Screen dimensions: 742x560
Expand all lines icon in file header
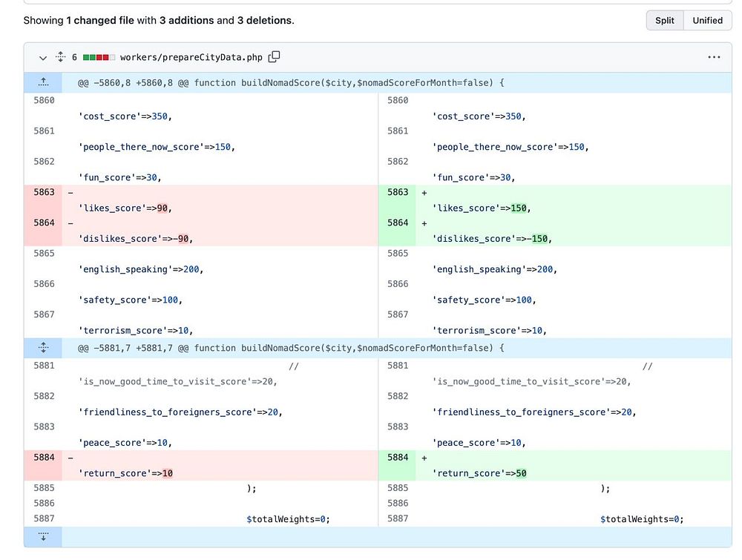(61, 57)
